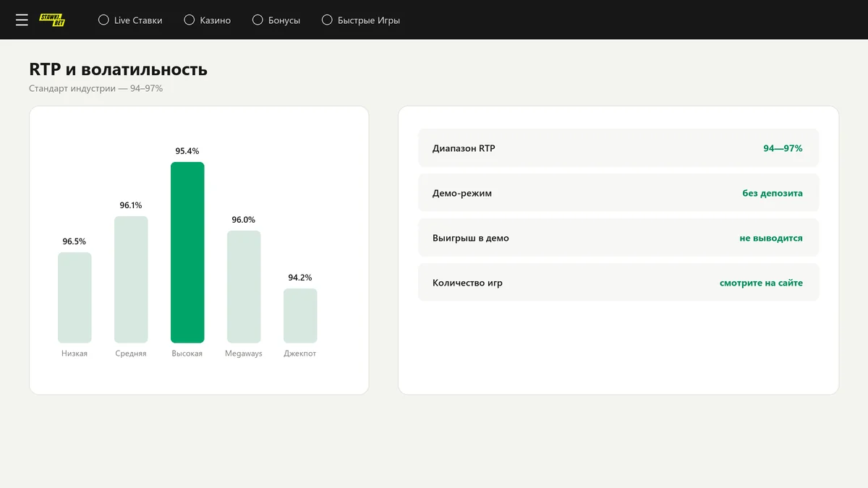Viewport: 868px width, 488px height.
Task: Click the Выигрыш в демо label
Action: 471,238
